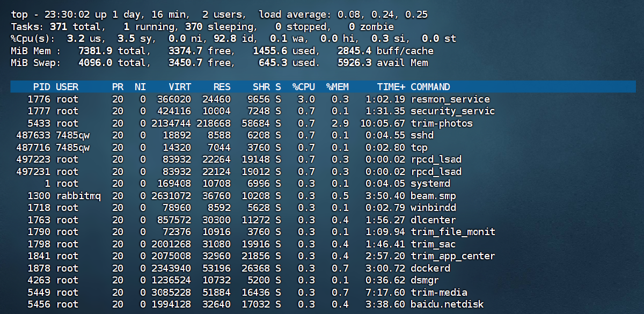Click the COMMAND column header

pos(430,87)
